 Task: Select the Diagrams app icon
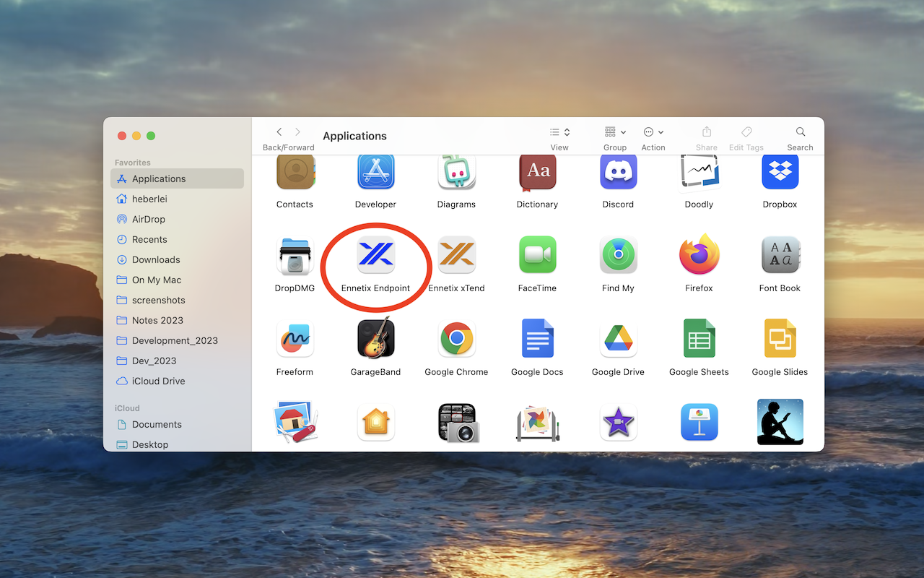tap(456, 172)
